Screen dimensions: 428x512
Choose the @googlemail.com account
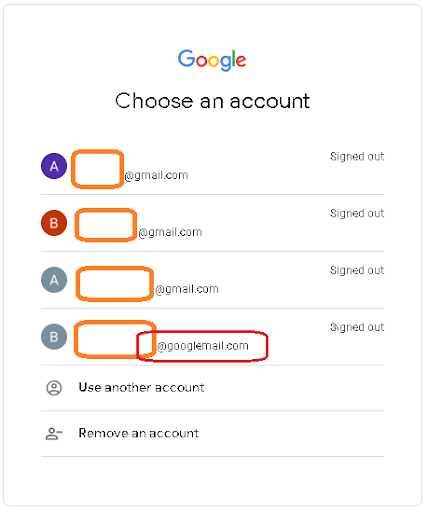point(212,337)
